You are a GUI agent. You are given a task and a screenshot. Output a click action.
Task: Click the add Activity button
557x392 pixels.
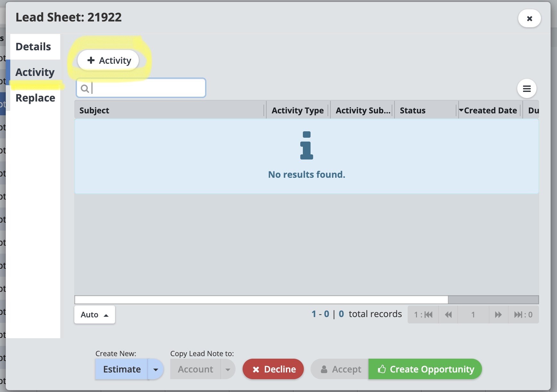pyautogui.click(x=109, y=60)
